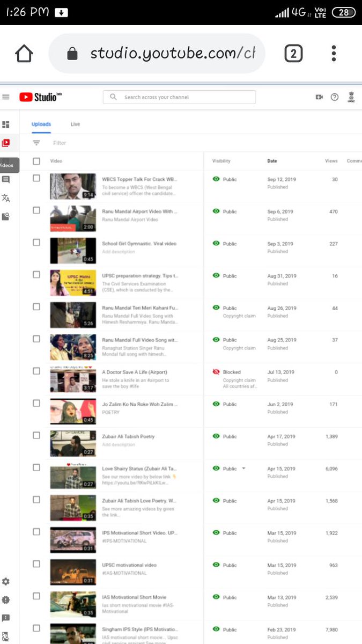
Task: Click Public visibility on Mar 13, 2019 row
Action: [x=230, y=597]
